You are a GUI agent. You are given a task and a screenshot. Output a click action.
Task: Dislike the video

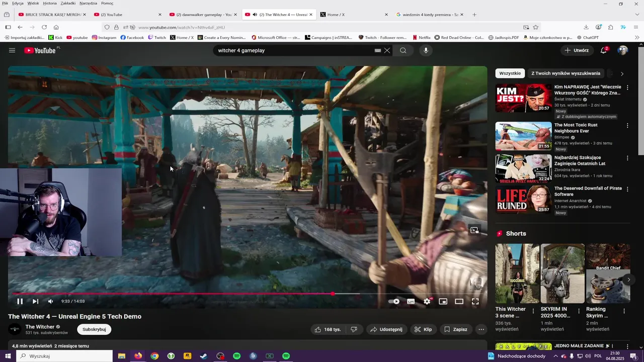(x=354, y=329)
